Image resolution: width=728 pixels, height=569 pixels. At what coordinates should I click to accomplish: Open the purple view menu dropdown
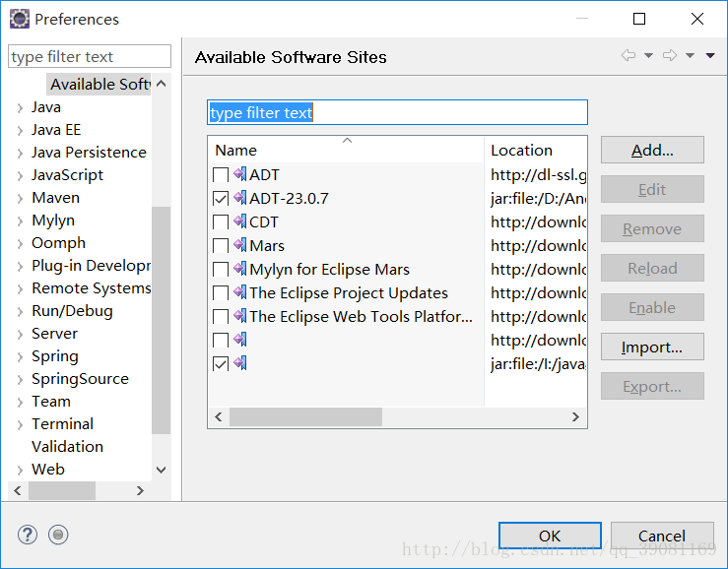[710, 56]
